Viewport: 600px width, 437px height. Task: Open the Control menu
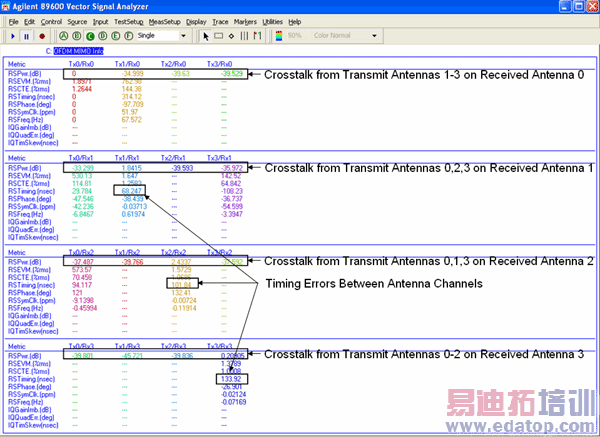pos(51,22)
